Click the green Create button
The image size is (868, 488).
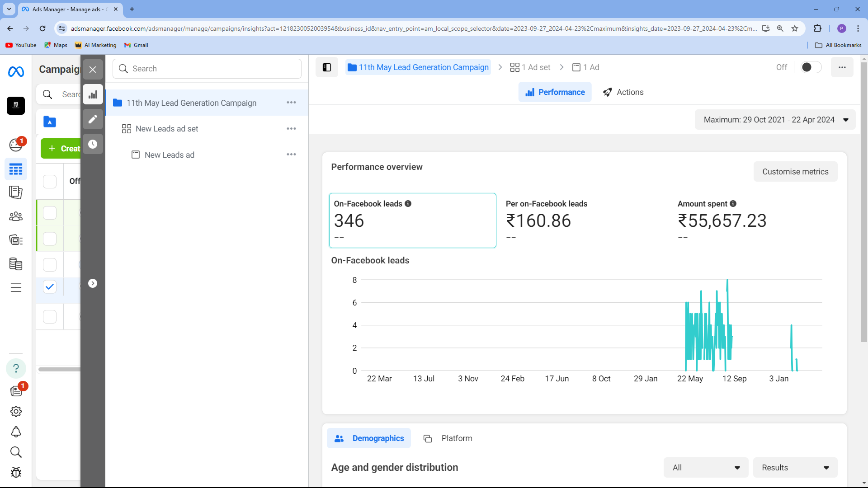pyautogui.click(x=61, y=149)
